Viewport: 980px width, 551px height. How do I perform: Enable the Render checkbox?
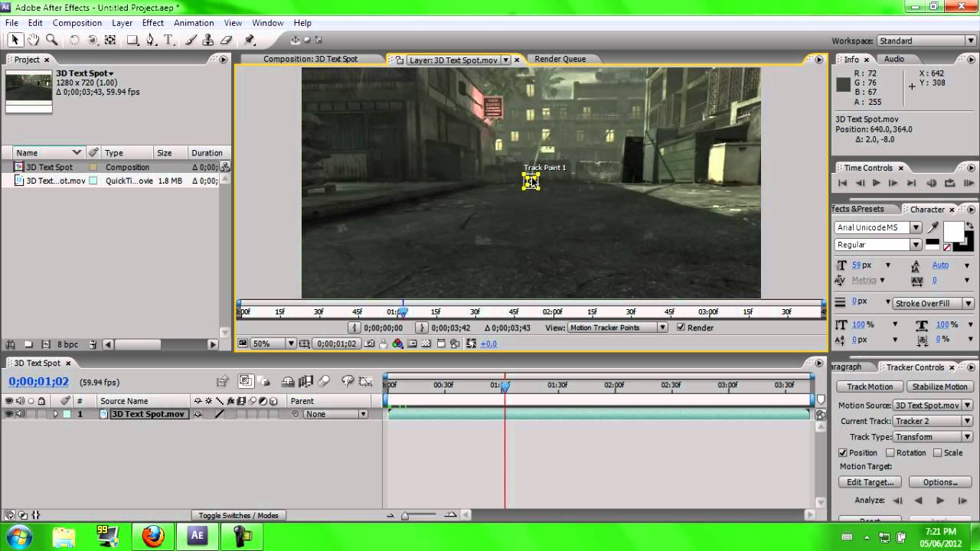681,328
